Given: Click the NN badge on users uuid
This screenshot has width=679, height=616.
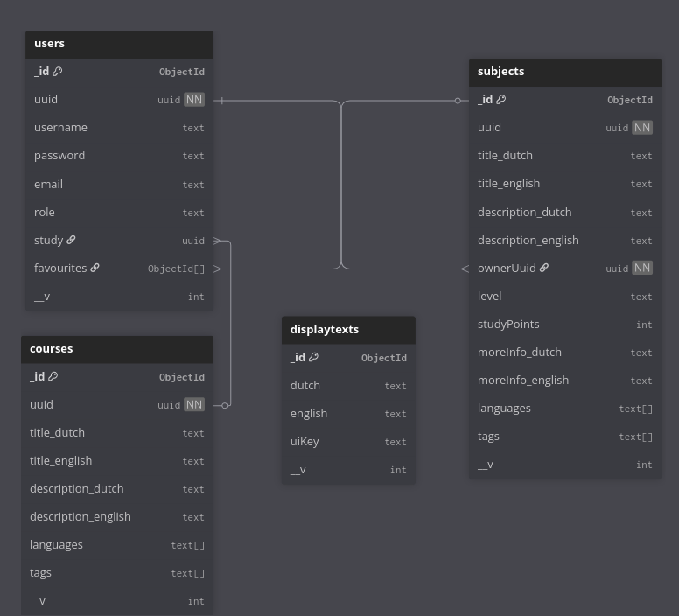Looking at the screenshot, I should pyautogui.click(x=194, y=100).
